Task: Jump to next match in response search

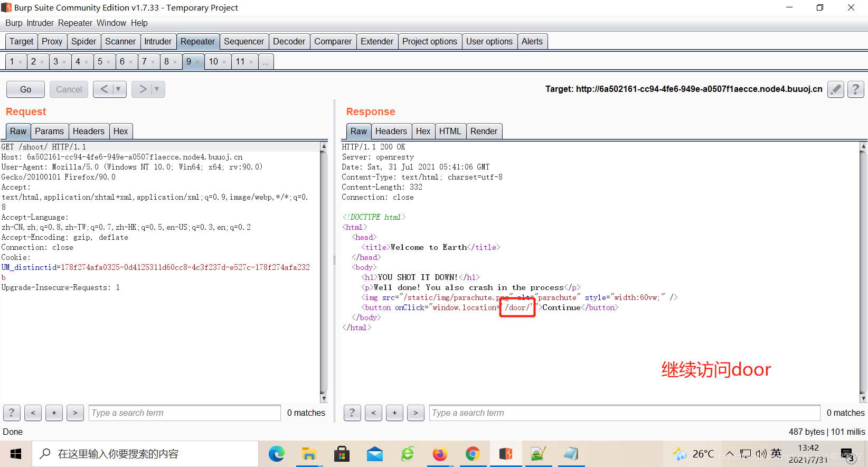Action: coord(416,413)
